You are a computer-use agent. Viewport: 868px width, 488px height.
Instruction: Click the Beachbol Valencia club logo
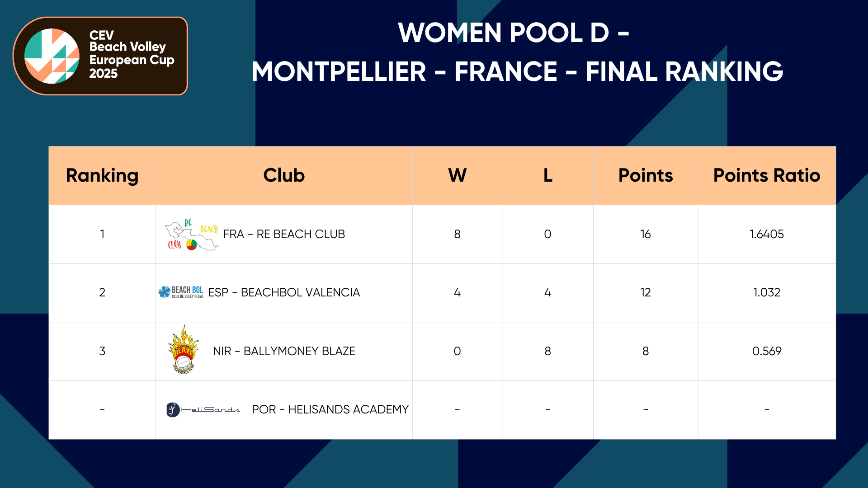pyautogui.click(x=181, y=292)
